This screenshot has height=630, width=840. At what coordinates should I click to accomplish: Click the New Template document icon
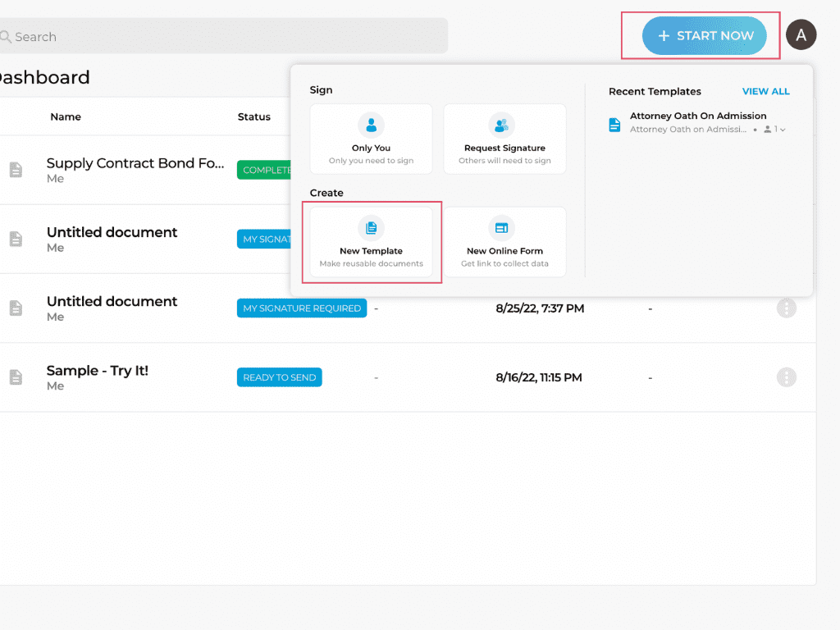click(x=372, y=228)
